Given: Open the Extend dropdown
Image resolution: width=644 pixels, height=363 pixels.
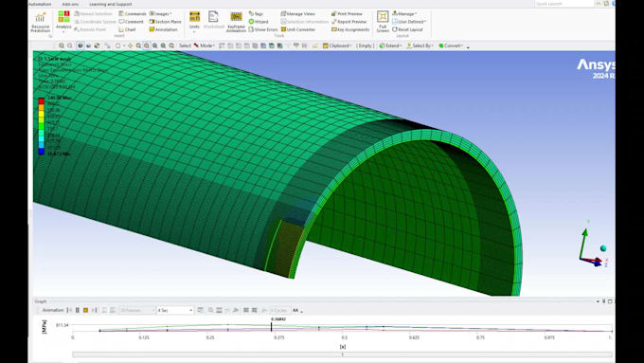Looking at the screenshot, I should point(390,45).
